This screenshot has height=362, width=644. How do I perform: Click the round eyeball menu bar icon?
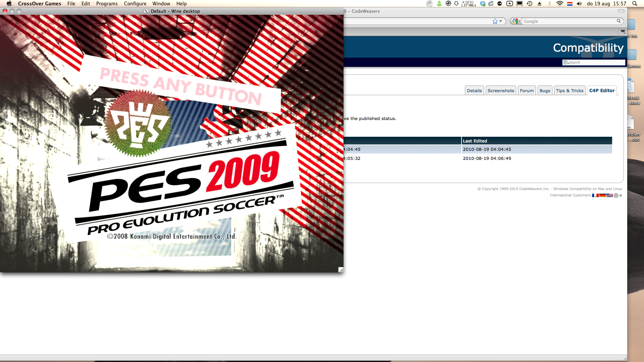pyautogui.click(x=448, y=4)
